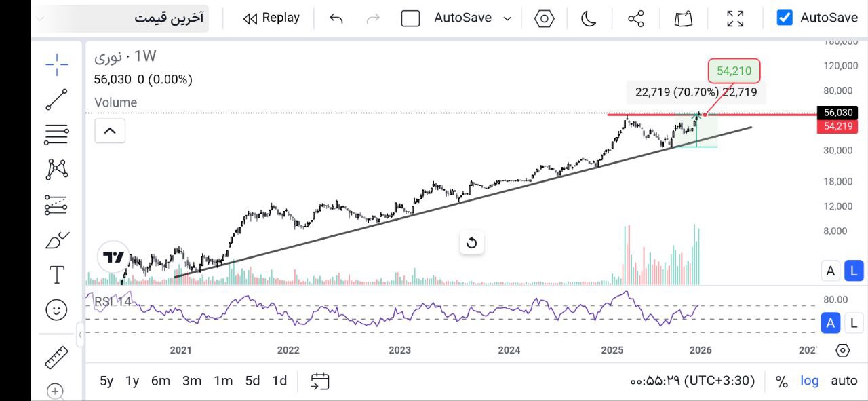Open chart settings via the gear icon
The height and width of the screenshot is (401, 868).
pos(543,19)
